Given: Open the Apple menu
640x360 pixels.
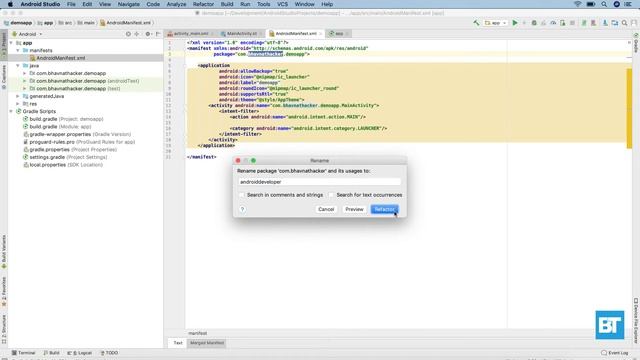Looking at the screenshot, I should pos(10,4).
